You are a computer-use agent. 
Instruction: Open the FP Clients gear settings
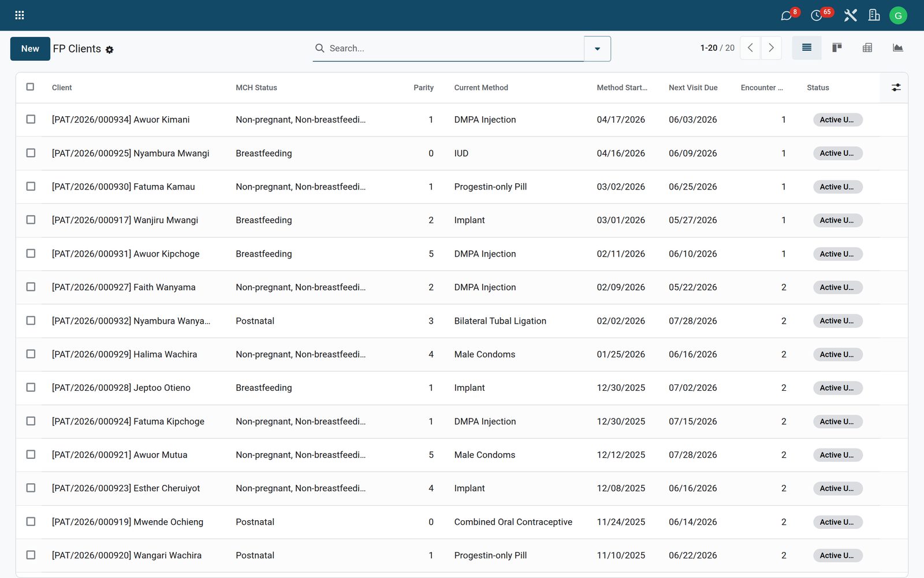[110, 50]
